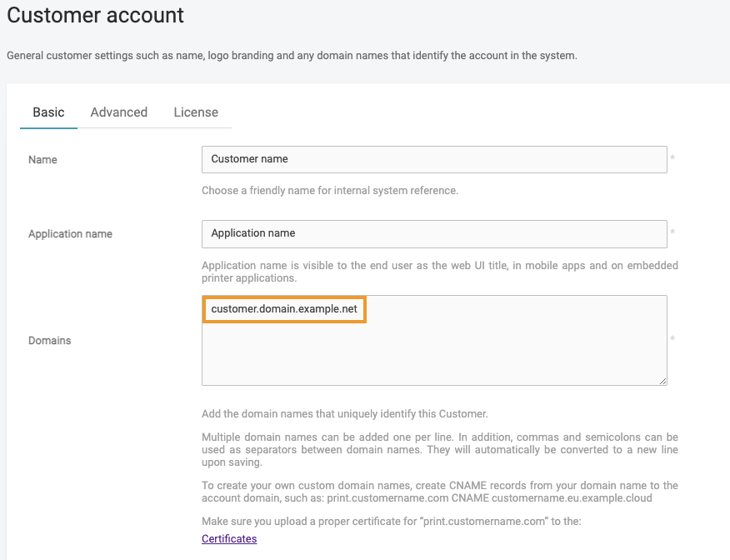The image size is (730, 560).
Task: Open the Certificates link
Action: [229, 539]
